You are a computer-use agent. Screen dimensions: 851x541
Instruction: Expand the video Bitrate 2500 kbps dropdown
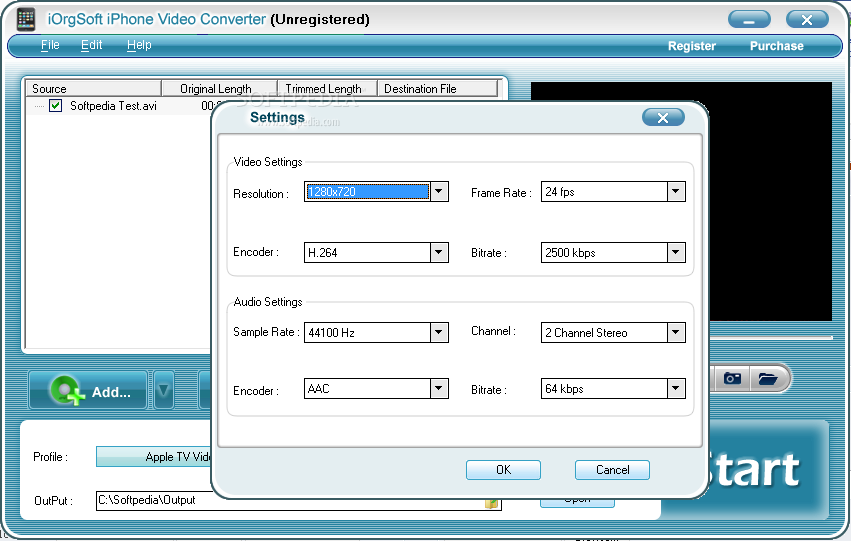coord(676,252)
